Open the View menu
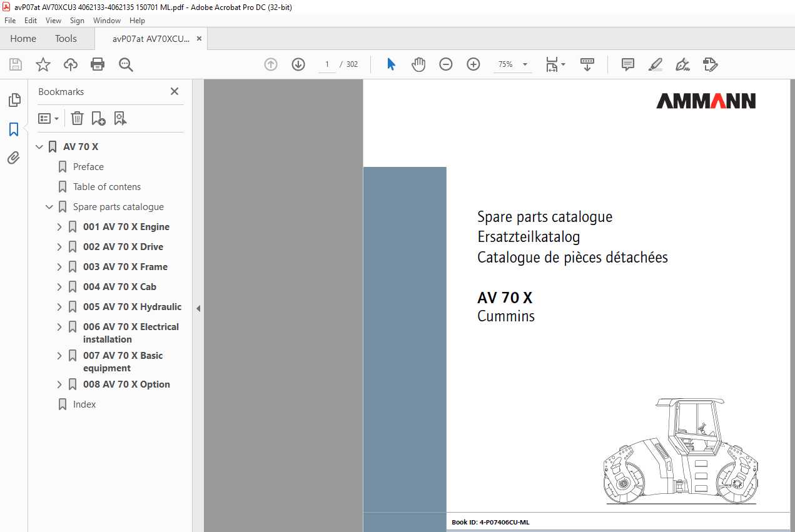The image size is (795, 532). (53, 21)
